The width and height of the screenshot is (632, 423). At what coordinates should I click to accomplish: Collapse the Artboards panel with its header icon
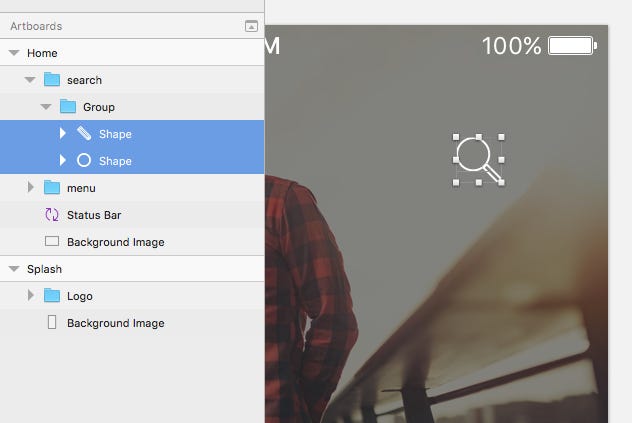pyautogui.click(x=251, y=26)
